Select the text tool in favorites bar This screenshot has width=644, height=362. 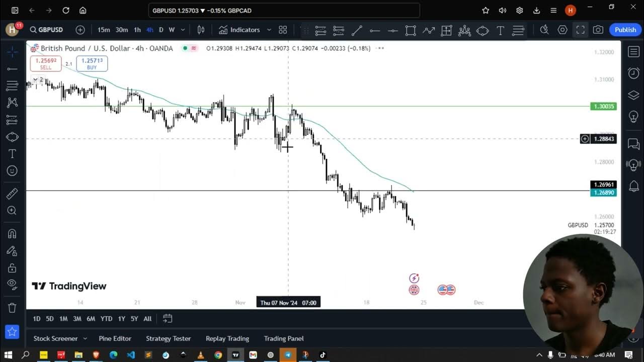[x=501, y=30]
